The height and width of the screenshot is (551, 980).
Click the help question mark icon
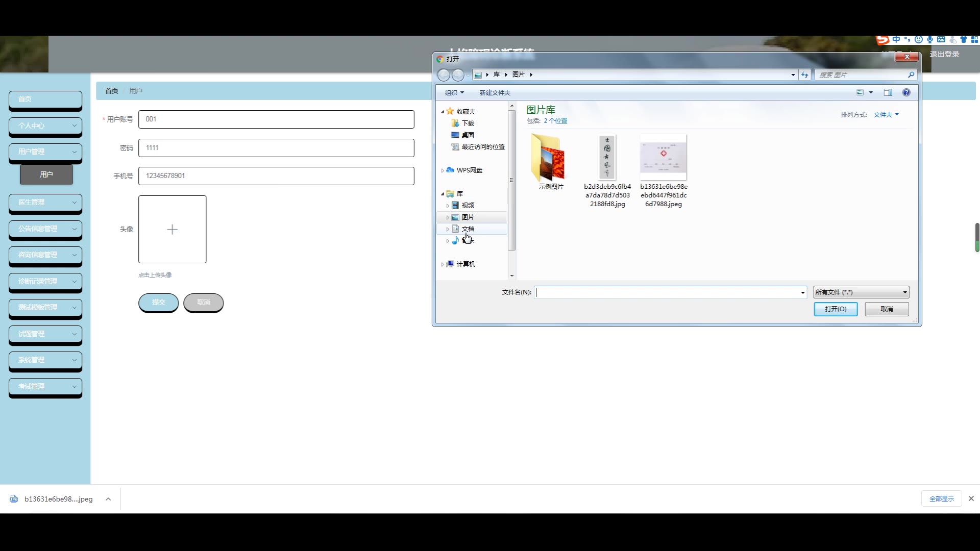[x=906, y=92]
